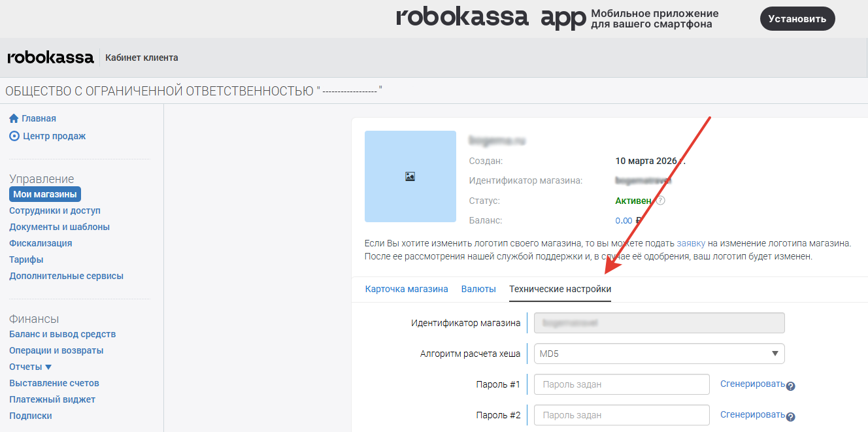Open the Подписки page
The image size is (868, 432).
coord(31,416)
